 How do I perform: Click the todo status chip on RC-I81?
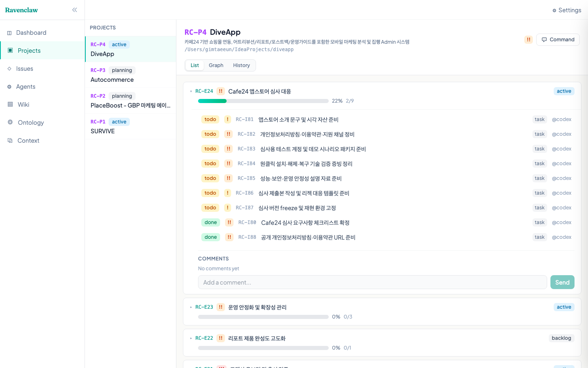(210, 119)
